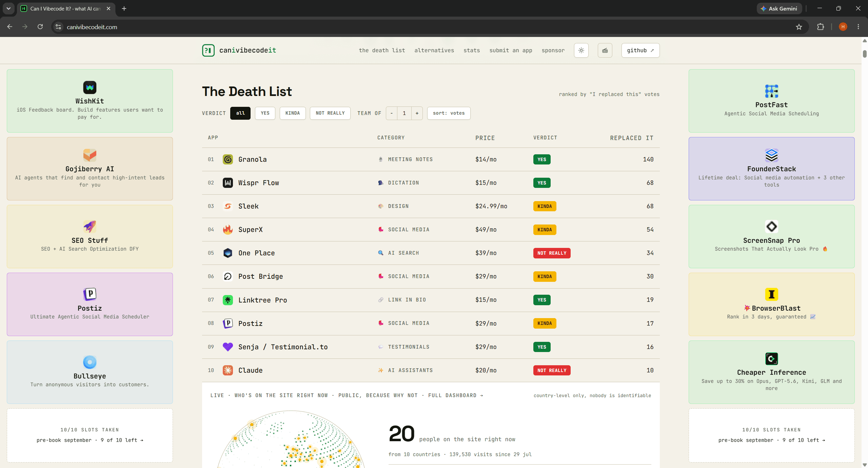Click the FounderStack layers icon
The height and width of the screenshot is (468, 868).
(x=772, y=155)
